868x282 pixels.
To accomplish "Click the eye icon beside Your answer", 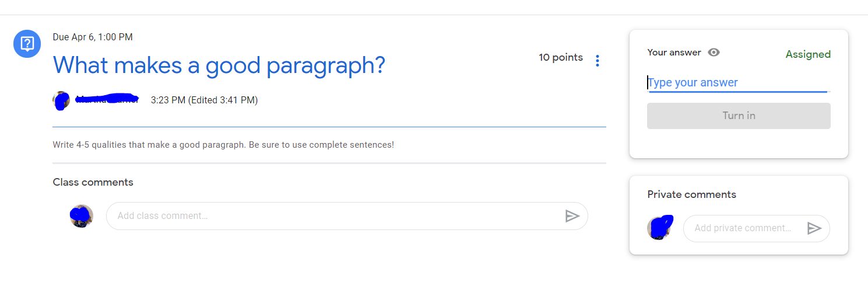I will pyautogui.click(x=714, y=52).
